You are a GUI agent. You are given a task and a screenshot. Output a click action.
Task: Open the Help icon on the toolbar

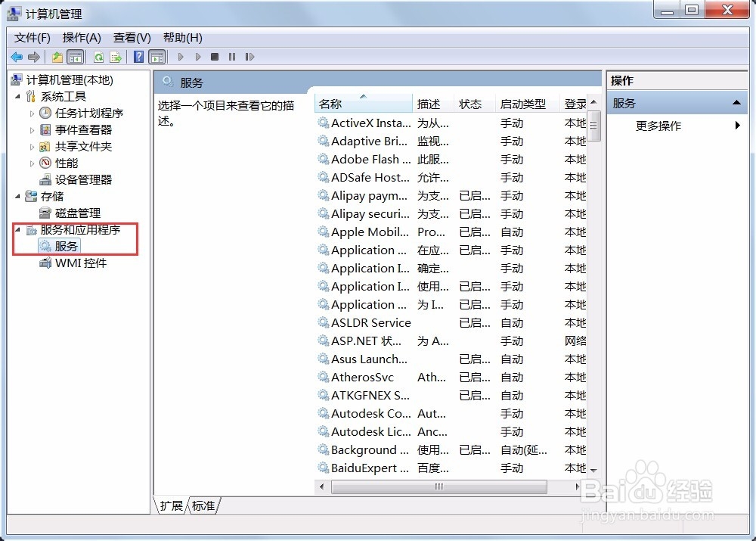tap(138, 56)
